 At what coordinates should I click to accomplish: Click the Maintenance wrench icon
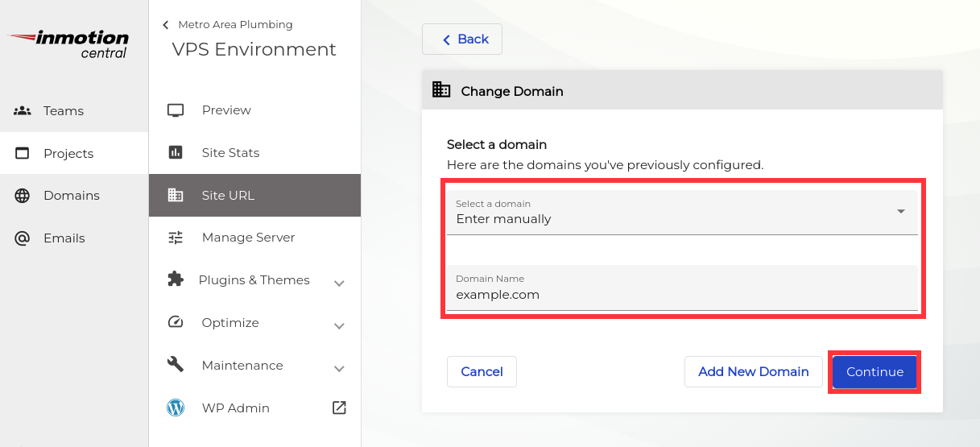[x=176, y=365]
